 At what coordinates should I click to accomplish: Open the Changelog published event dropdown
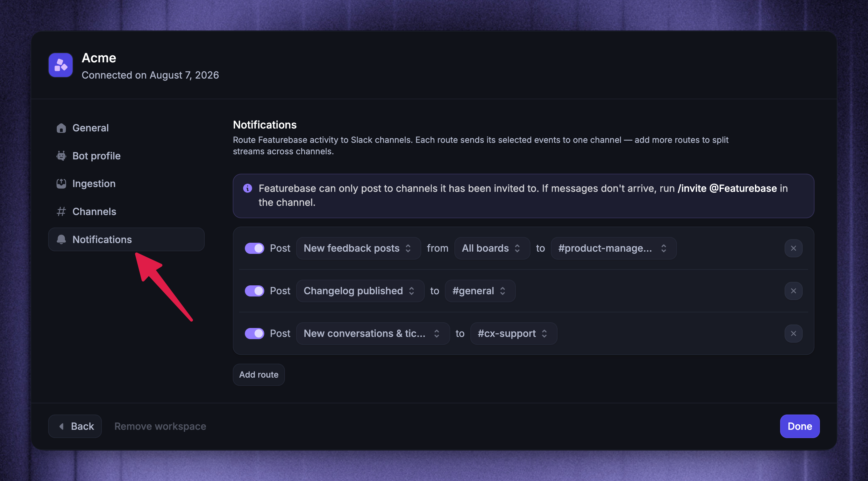360,291
